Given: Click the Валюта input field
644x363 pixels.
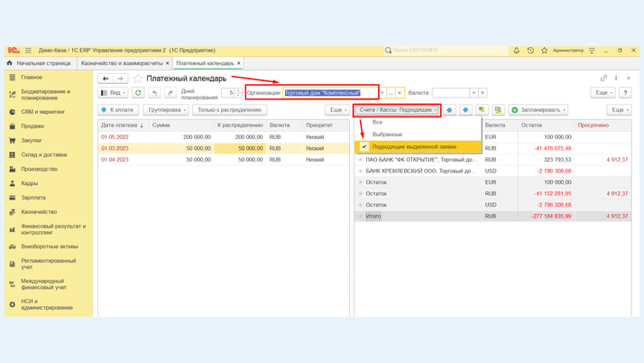Looking at the screenshot, I should [x=450, y=93].
